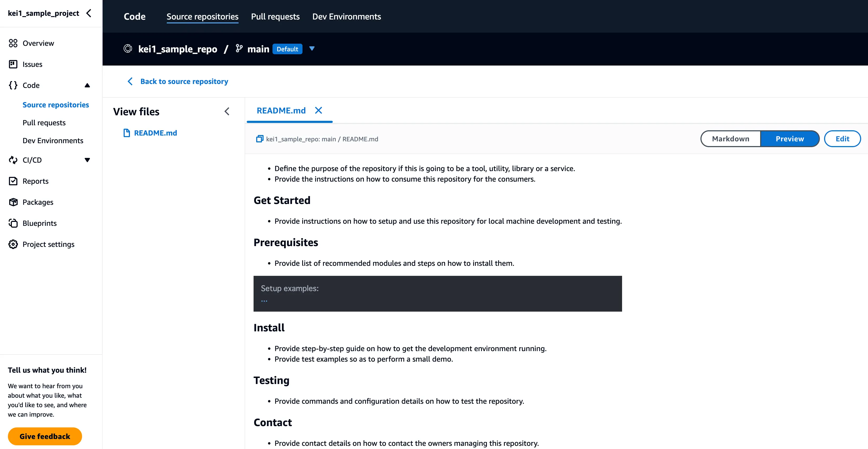Open README.md from the View files list
This screenshot has height=449, width=868.
[155, 133]
